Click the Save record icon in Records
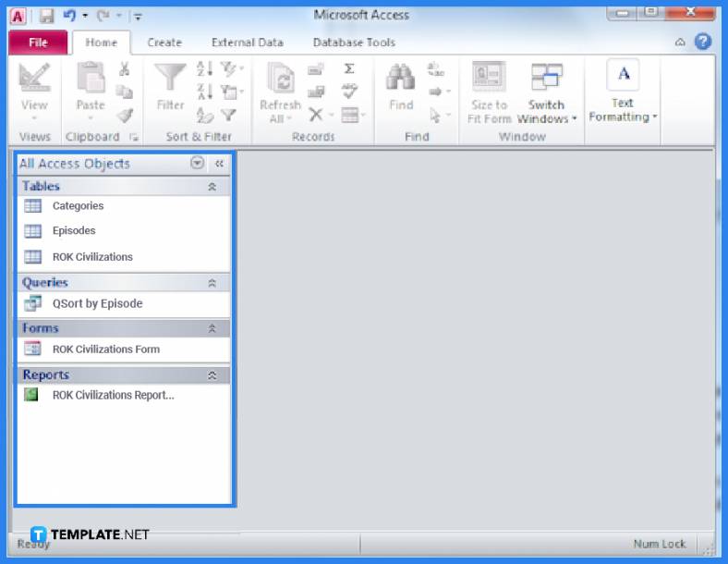This screenshot has height=564, width=728. coord(316,92)
